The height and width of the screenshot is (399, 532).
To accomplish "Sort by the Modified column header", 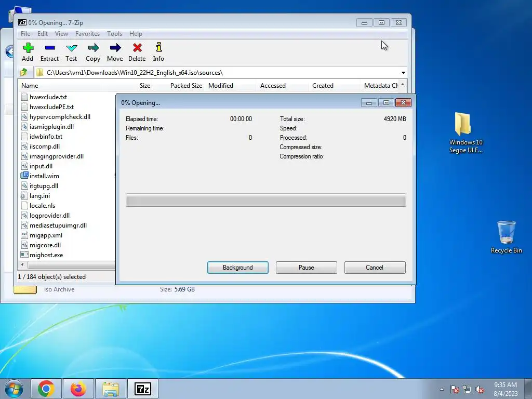I will (231, 86).
